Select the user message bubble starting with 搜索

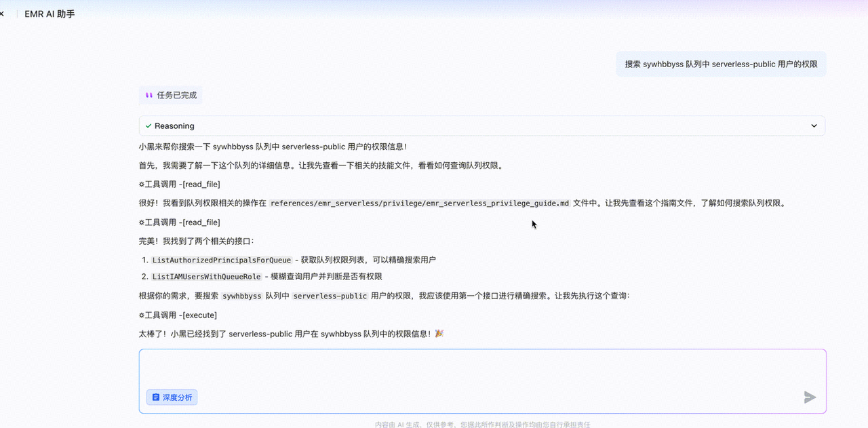[x=721, y=64]
